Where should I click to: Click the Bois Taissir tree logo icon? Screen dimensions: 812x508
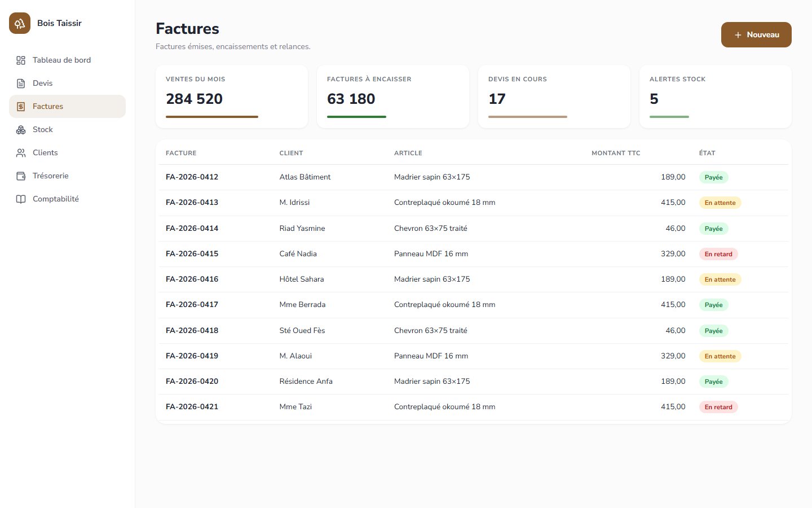(20, 23)
